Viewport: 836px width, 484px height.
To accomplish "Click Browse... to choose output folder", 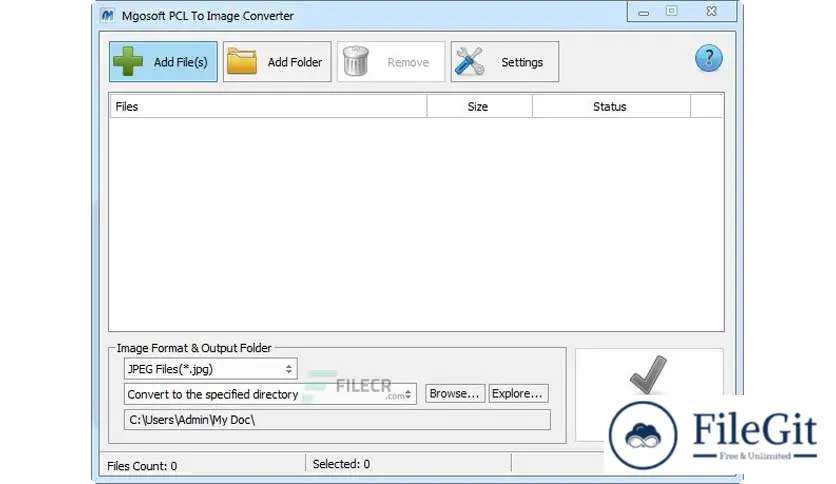I will [455, 393].
